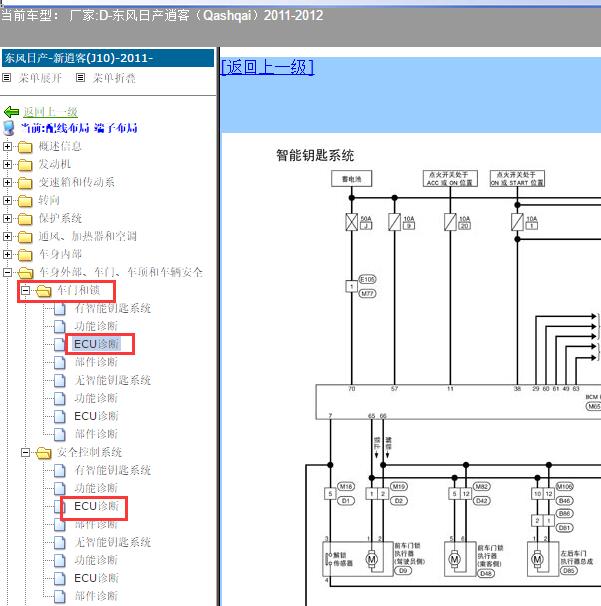This screenshot has height=606, width=601.
Task: Click the 转向 folder icon
Action: click(25, 201)
